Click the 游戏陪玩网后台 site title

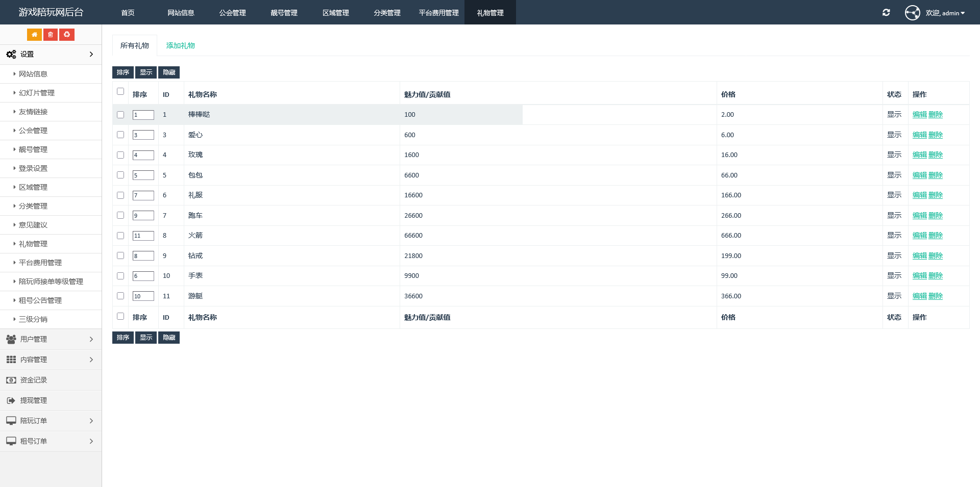(x=51, y=12)
